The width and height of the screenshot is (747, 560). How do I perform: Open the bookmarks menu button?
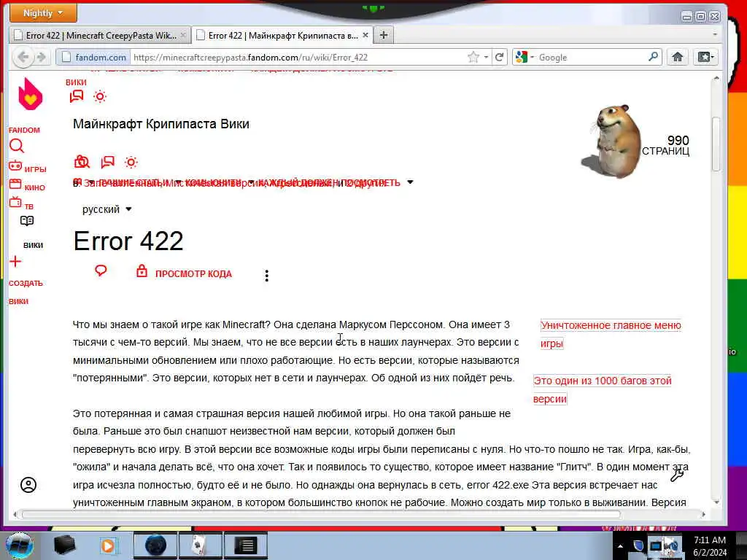705,57
